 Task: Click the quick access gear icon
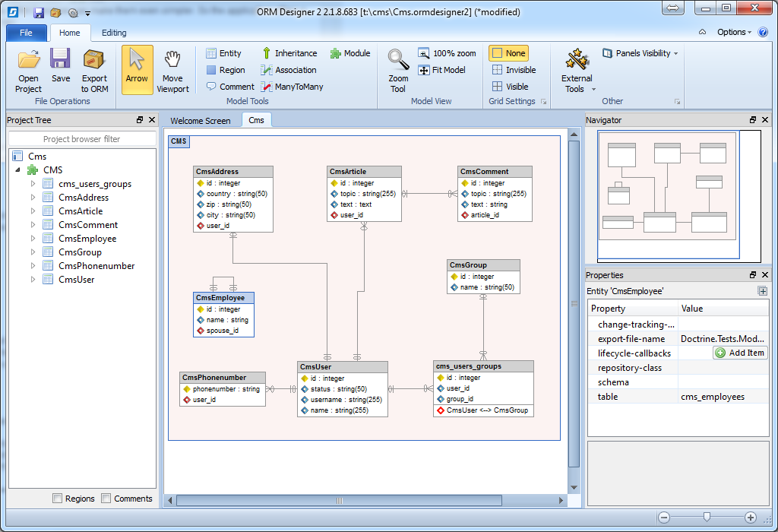click(73, 13)
